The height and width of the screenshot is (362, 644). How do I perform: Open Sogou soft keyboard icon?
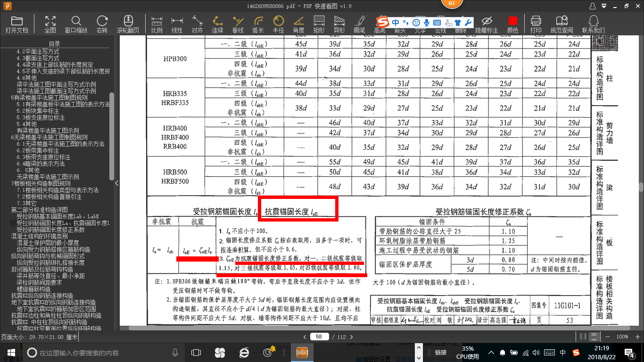point(437,22)
